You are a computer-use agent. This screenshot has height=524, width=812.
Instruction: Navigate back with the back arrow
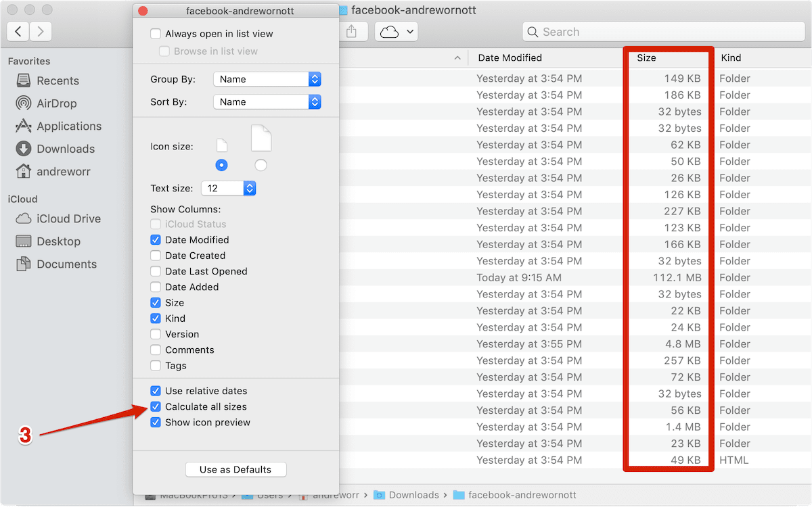(18, 31)
